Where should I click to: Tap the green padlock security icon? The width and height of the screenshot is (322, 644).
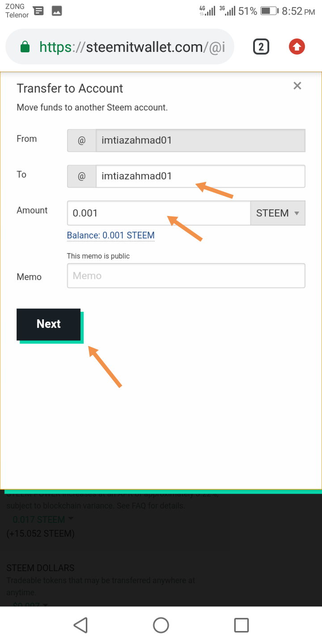25,47
